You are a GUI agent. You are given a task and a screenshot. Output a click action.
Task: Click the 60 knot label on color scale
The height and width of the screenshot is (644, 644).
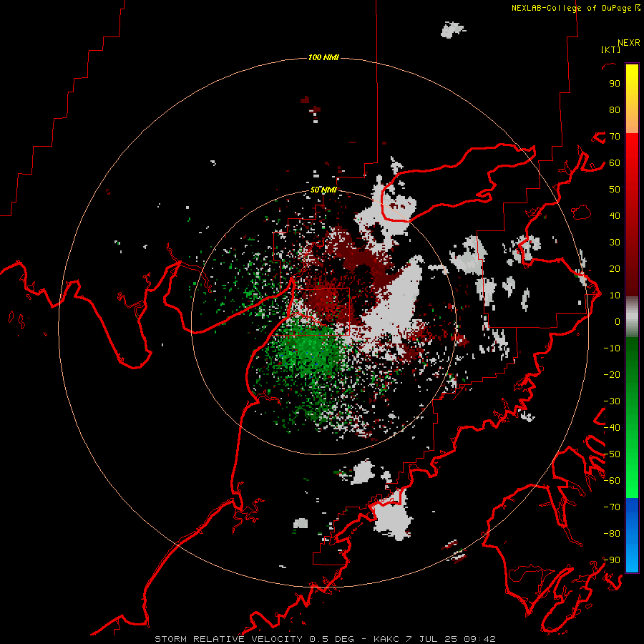pyautogui.click(x=615, y=162)
